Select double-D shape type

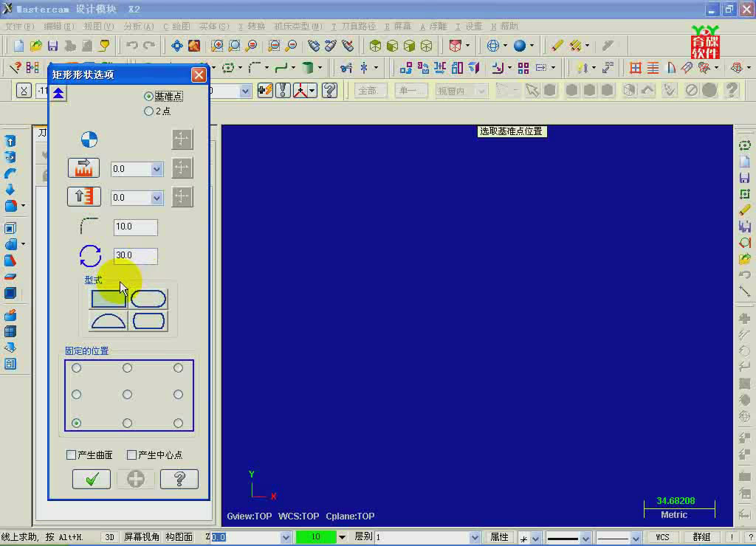[148, 321]
